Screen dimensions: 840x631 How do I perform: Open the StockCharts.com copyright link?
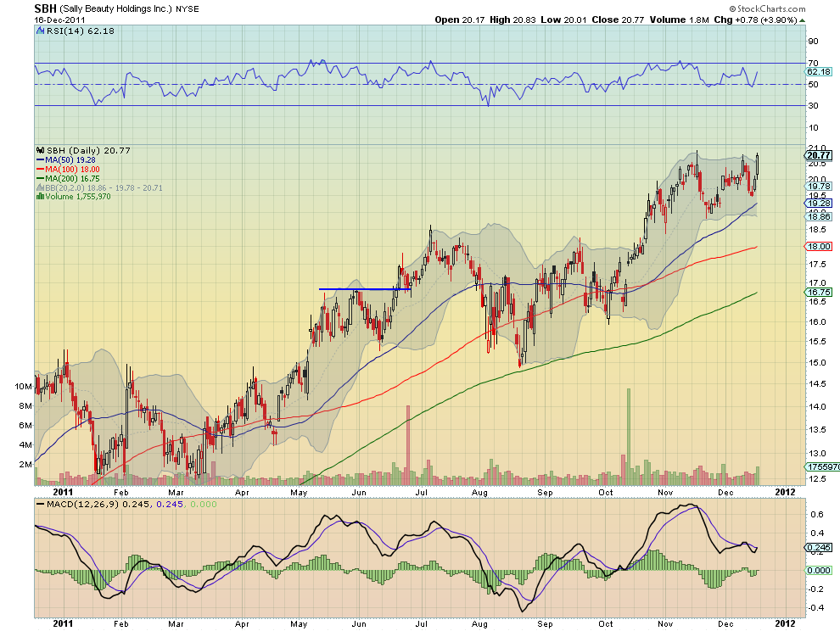click(767, 8)
